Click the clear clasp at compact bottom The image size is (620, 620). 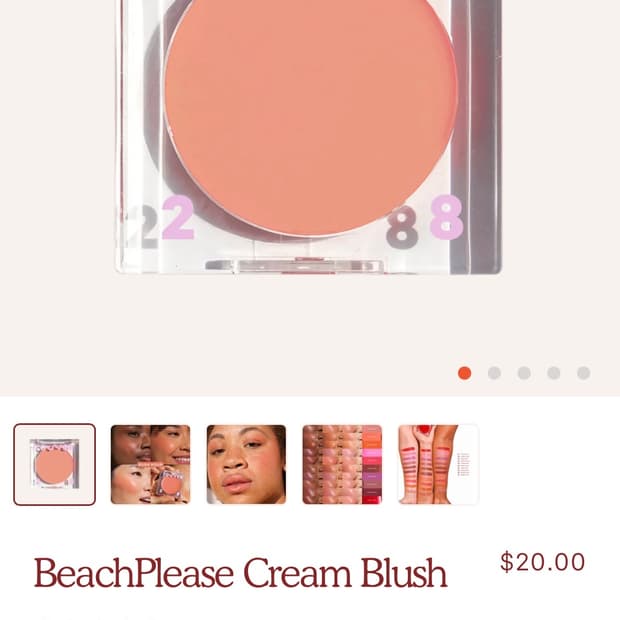tap(294, 266)
